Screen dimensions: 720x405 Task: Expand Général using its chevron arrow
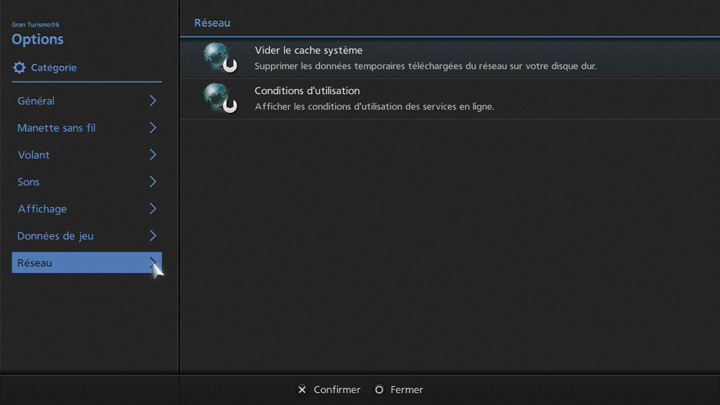point(153,101)
